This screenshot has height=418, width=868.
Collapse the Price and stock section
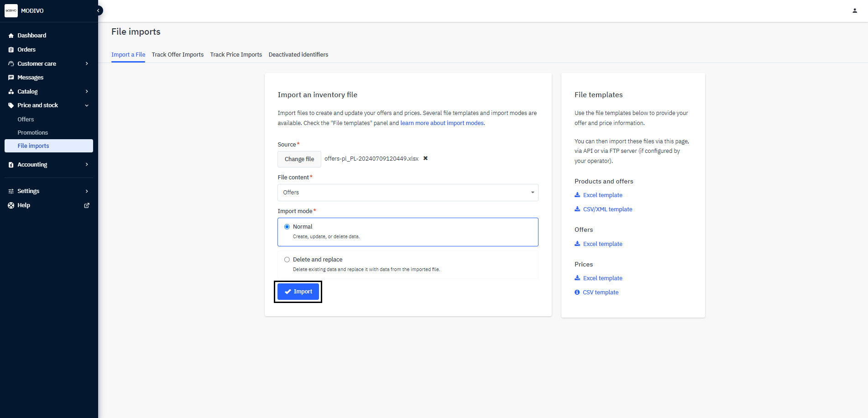tap(87, 105)
